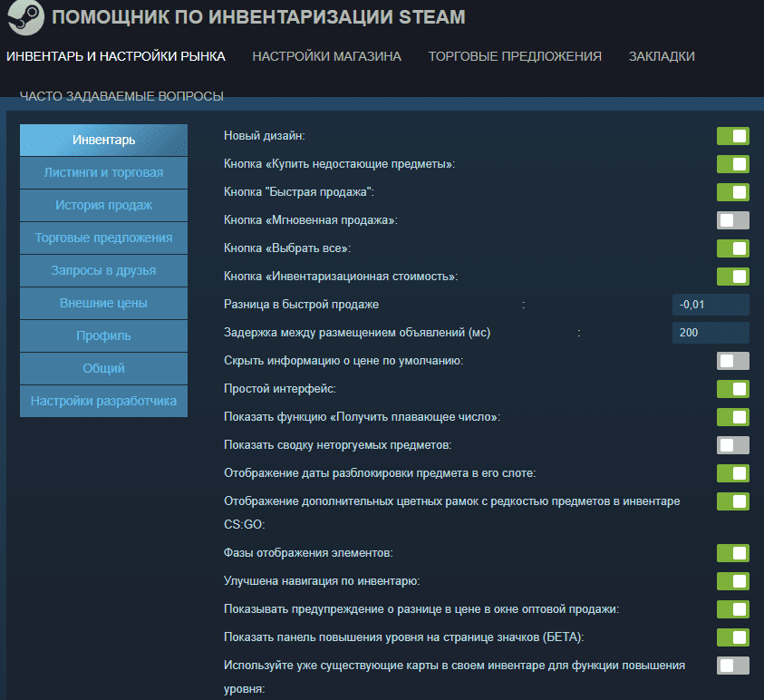Open the «Закладки» tab
The height and width of the screenshot is (700, 764).
pyautogui.click(x=662, y=56)
